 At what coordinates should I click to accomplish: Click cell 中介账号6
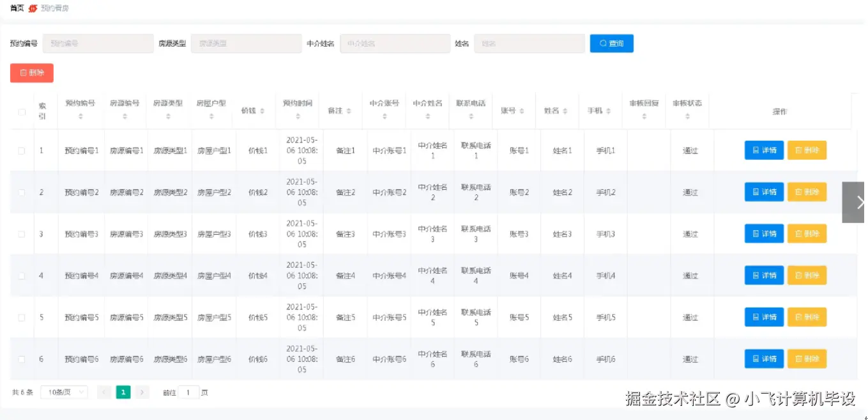pyautogui.click(x=389, y=359)
